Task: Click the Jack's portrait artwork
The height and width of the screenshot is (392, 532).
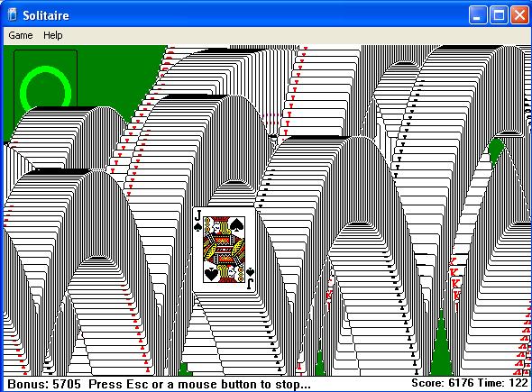Action: coord(224,250)
